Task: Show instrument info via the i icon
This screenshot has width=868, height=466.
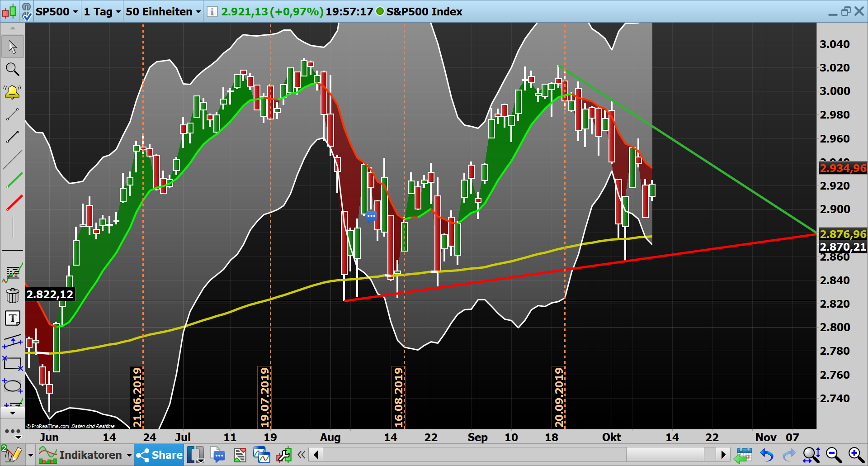Action: pos(212,11)
